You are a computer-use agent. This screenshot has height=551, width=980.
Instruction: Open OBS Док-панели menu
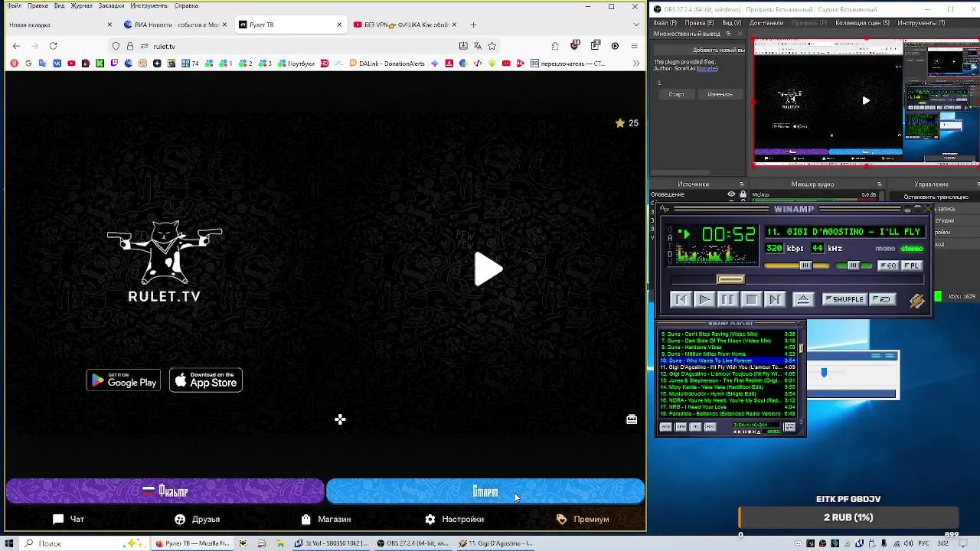pos(766,23)
